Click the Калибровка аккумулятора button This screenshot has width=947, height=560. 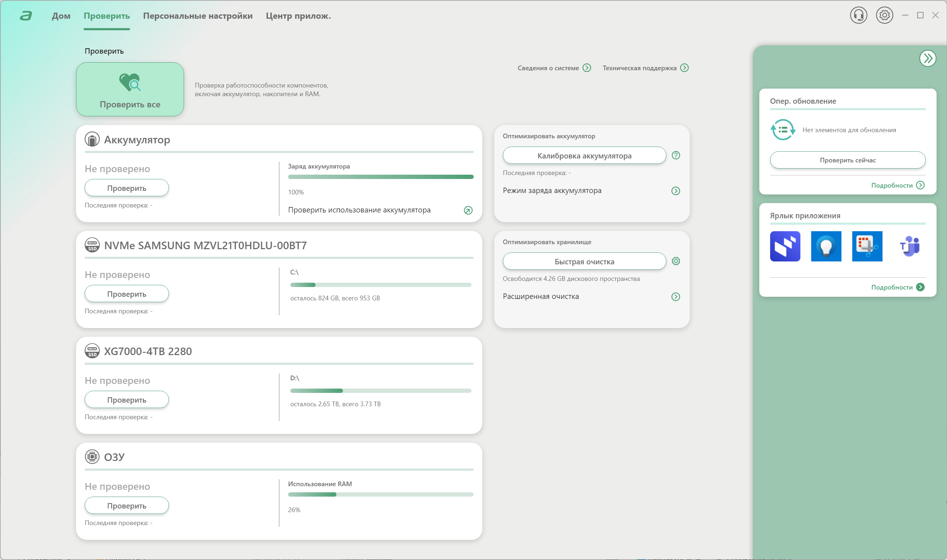tap(584, 156)
